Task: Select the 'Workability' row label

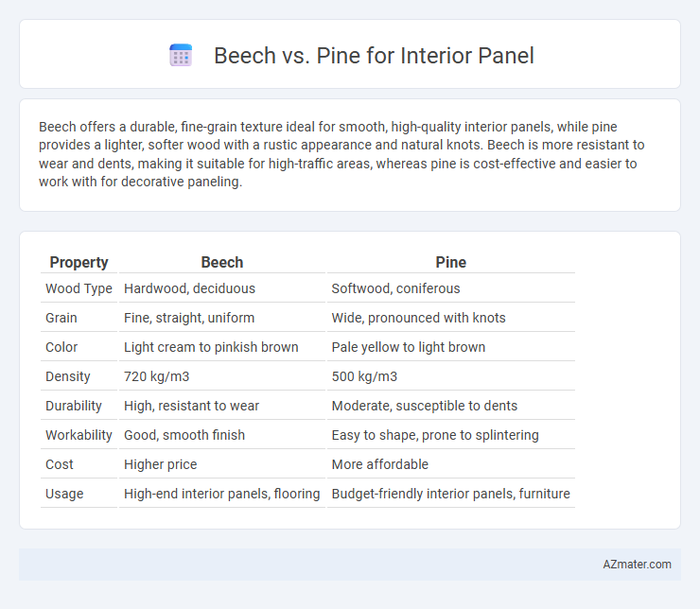Action: click(79, 435)
